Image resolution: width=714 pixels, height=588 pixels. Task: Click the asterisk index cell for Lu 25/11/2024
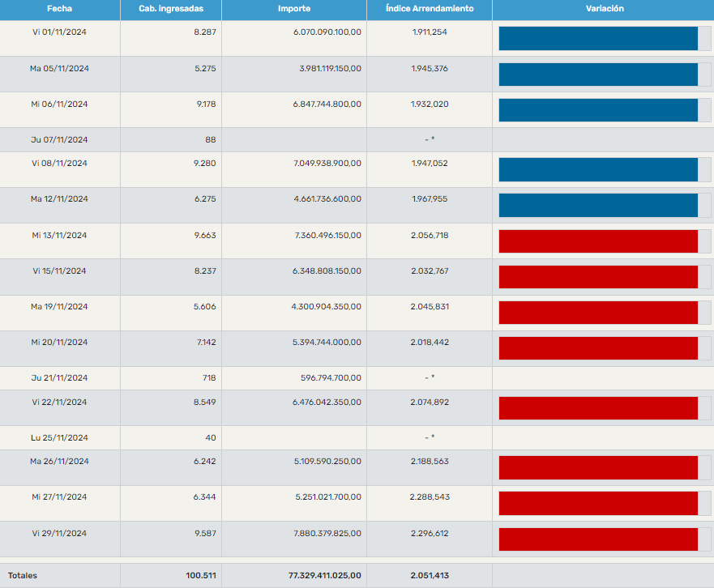tap(430, 437)
